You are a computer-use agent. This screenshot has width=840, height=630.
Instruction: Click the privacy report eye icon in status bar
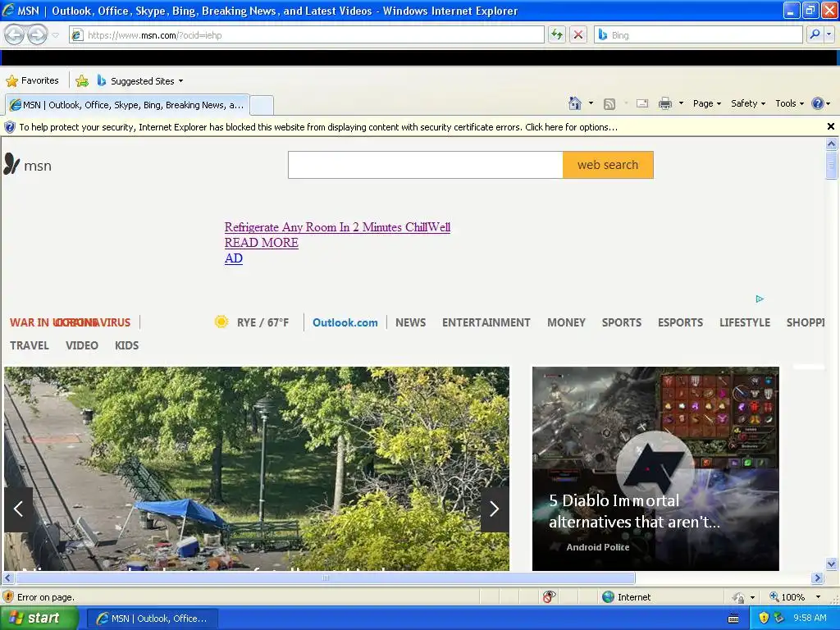[x=549, y=596]
